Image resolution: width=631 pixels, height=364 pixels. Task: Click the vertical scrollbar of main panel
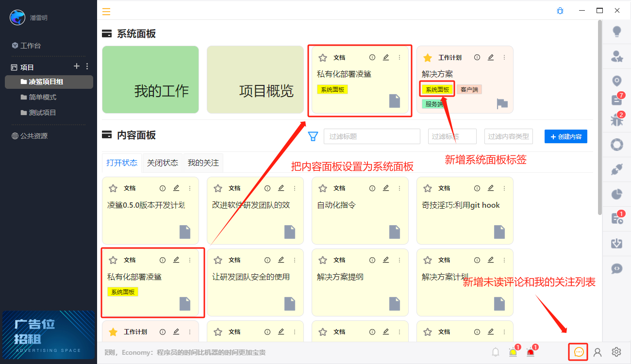pos(600,117)
